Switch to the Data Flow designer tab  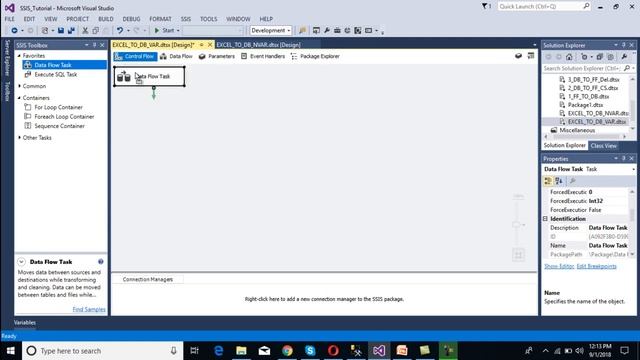click(176, 56)
